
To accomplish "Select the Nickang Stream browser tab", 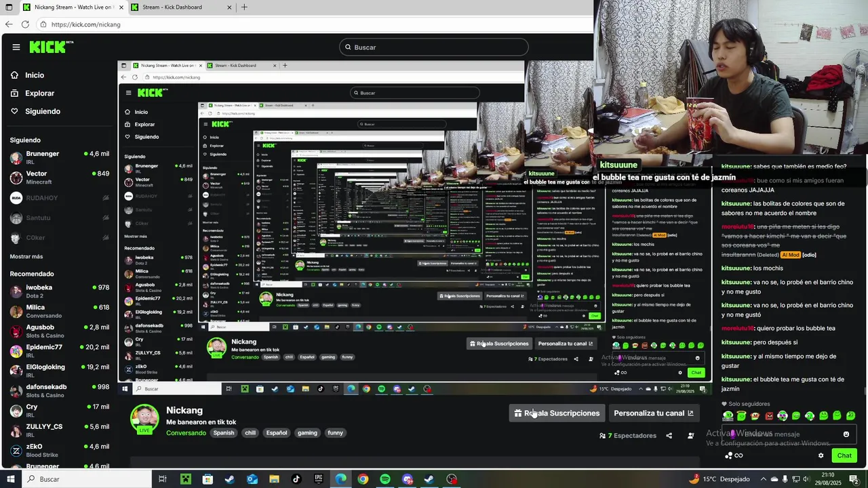I will 73,7.
